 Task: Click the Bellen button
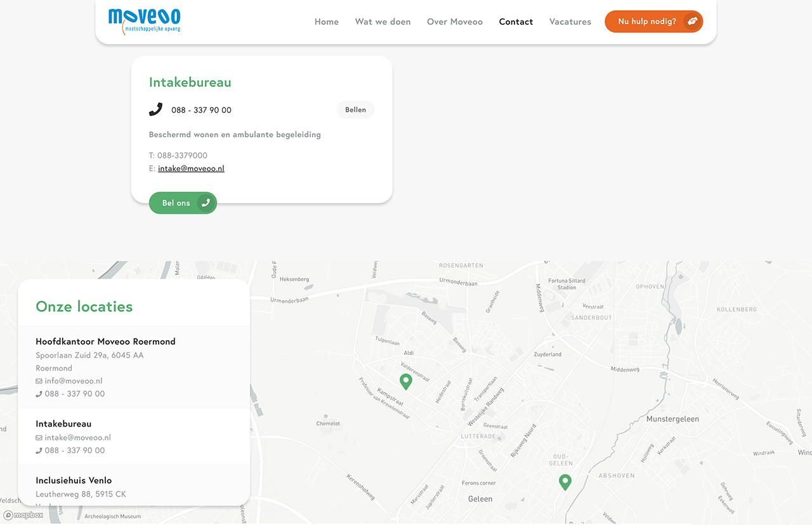tap(355, 110)
